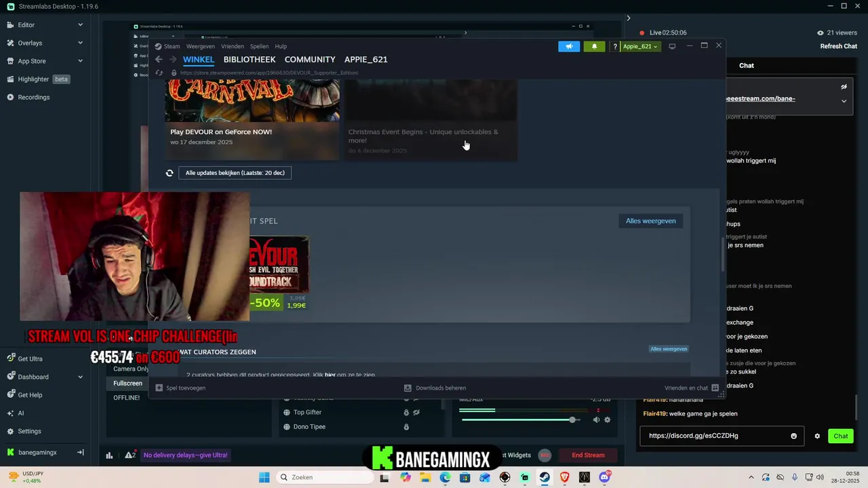Click the End Stream button
The width and height of the screenshot is (868, 488).
coord(588,455)
